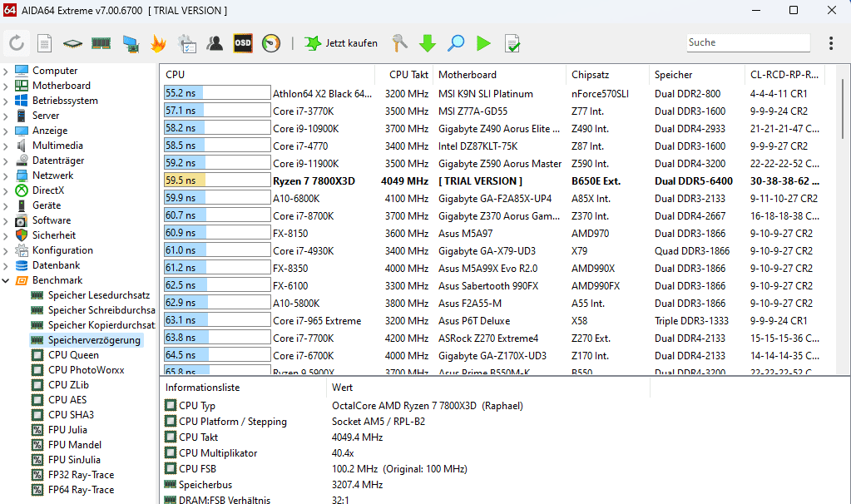This screenshot has width=851, height=504.
Task: Open the OSD panel icon
Action: (243, 43)
